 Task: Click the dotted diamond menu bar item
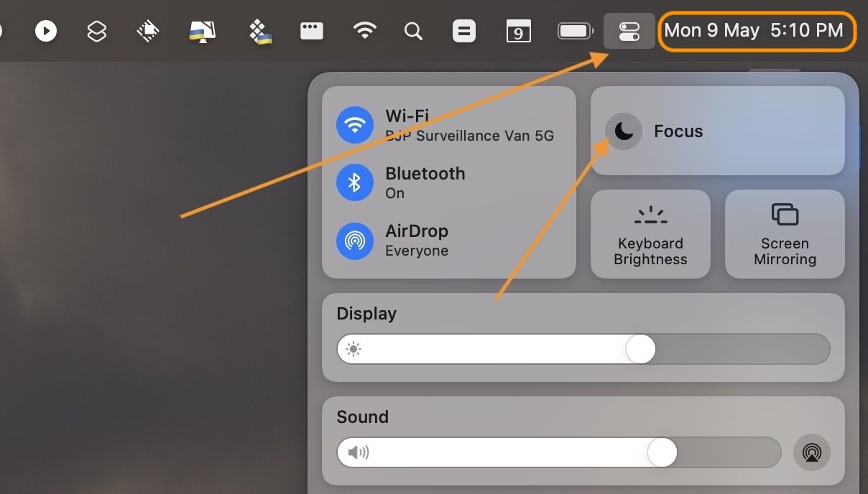point(259,31)
